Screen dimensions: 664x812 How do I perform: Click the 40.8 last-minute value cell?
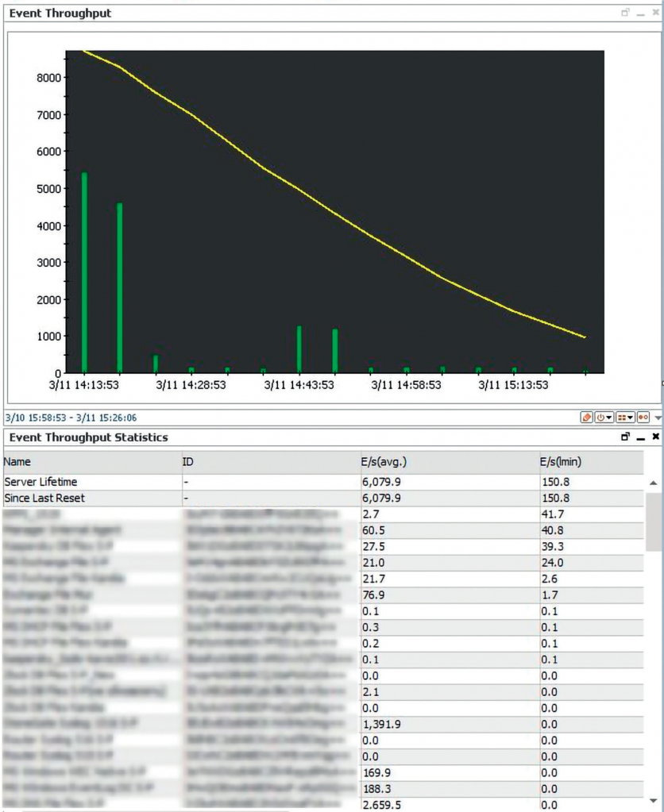tap(592, 530)
